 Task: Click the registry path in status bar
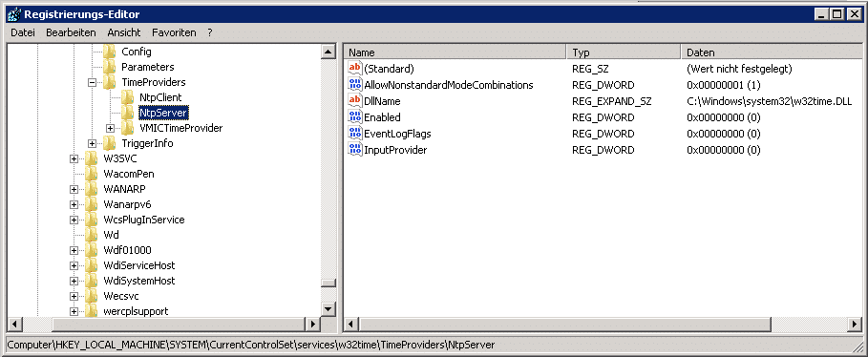pyautogui.click(x=251, y=345)
